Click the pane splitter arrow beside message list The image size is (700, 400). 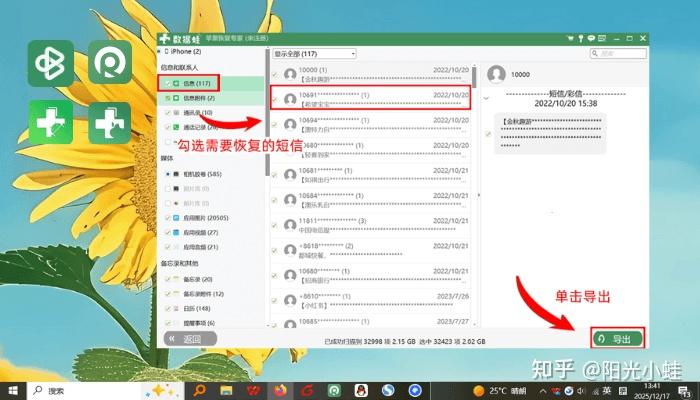[479, 195]
